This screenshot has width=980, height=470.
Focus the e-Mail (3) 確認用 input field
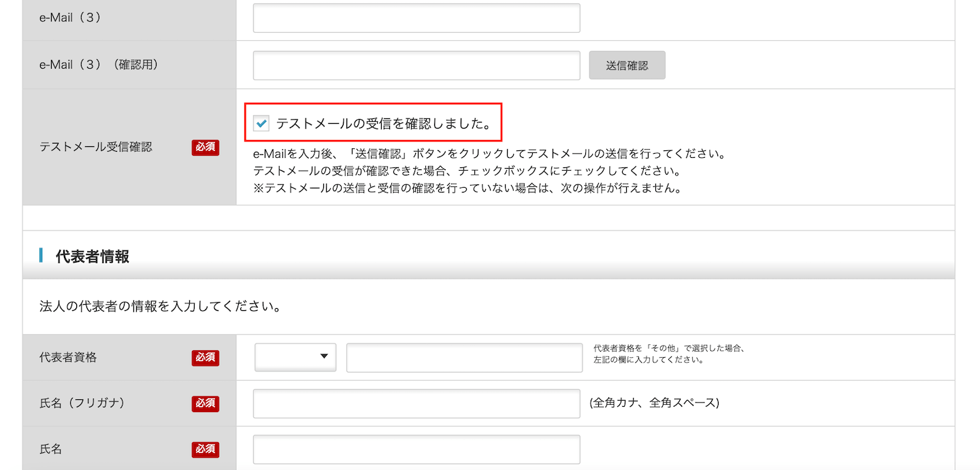416,65
